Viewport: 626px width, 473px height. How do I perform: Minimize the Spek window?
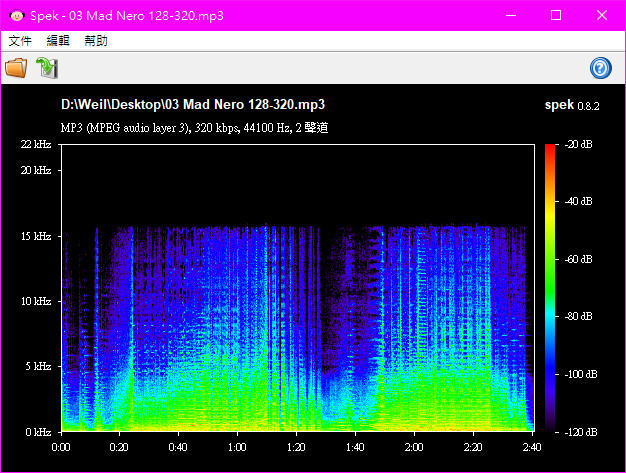click(x=510, y=15)
